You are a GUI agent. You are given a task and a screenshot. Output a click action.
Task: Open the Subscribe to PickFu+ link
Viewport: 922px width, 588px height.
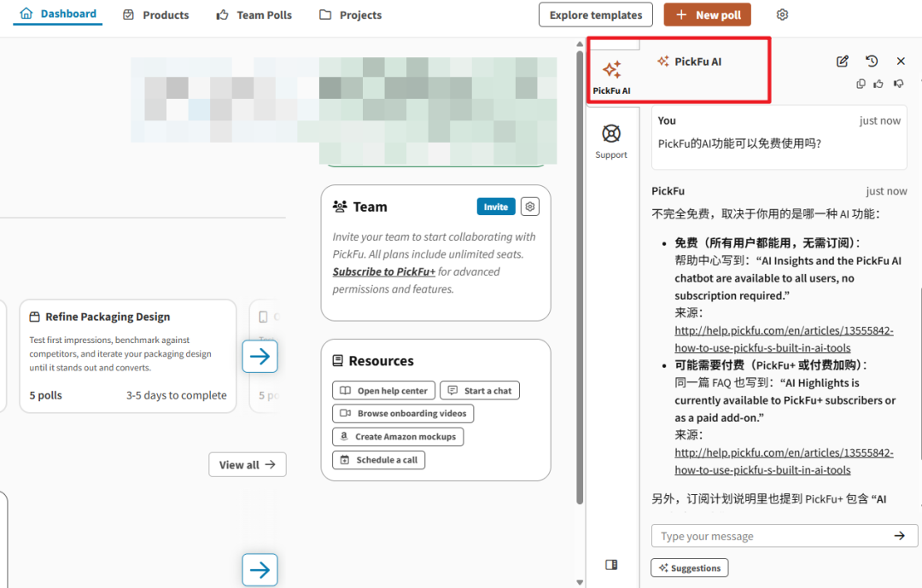[x=384, y=272]
